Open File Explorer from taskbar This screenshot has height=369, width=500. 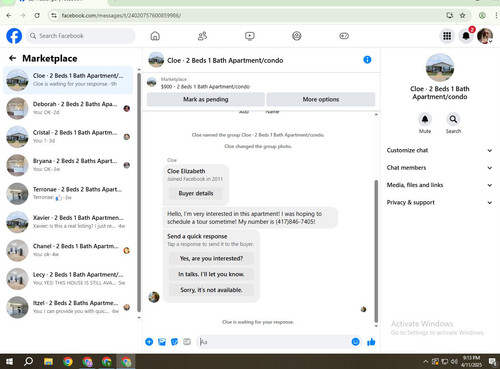[x=48, y=361]
